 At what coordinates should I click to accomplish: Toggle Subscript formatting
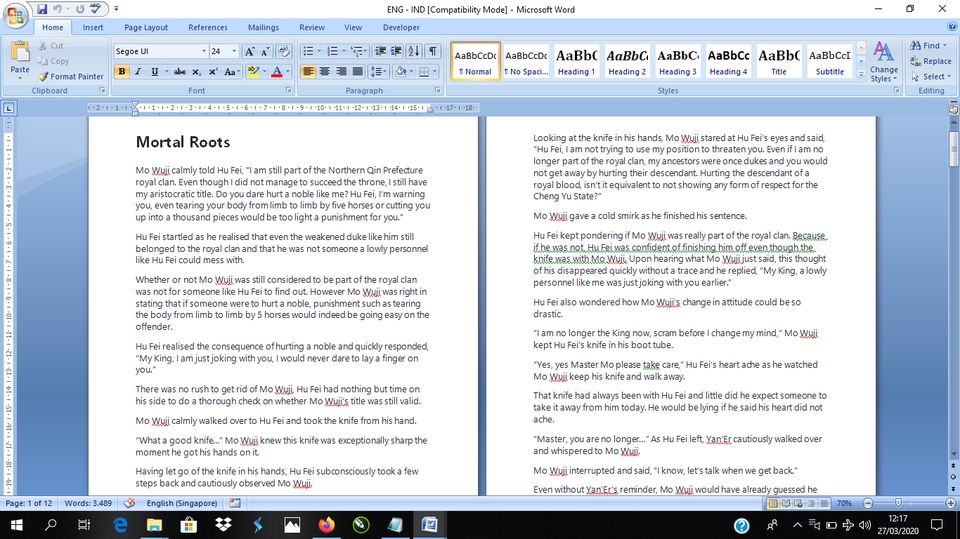(x=196, y=72)
